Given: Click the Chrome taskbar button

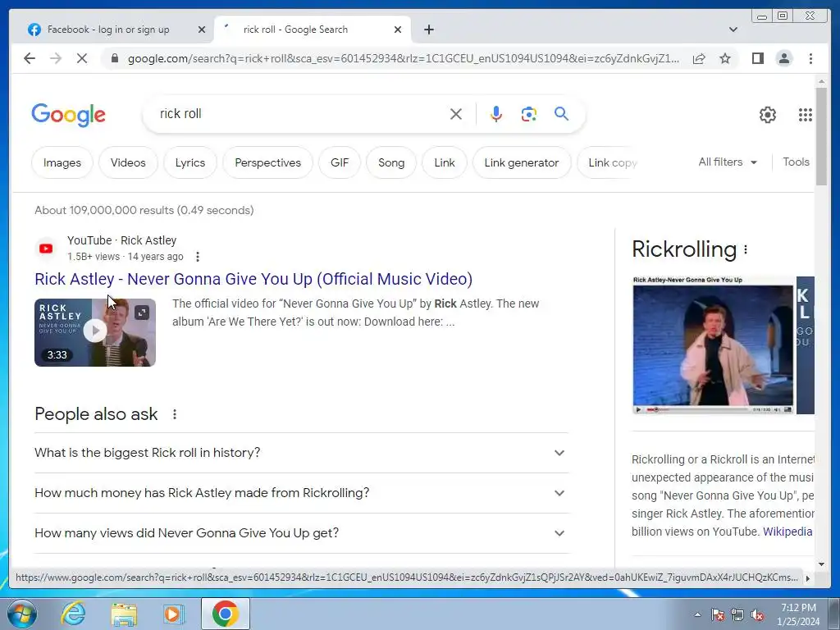Looking at the screenshot, I should (x=225, y=614).
